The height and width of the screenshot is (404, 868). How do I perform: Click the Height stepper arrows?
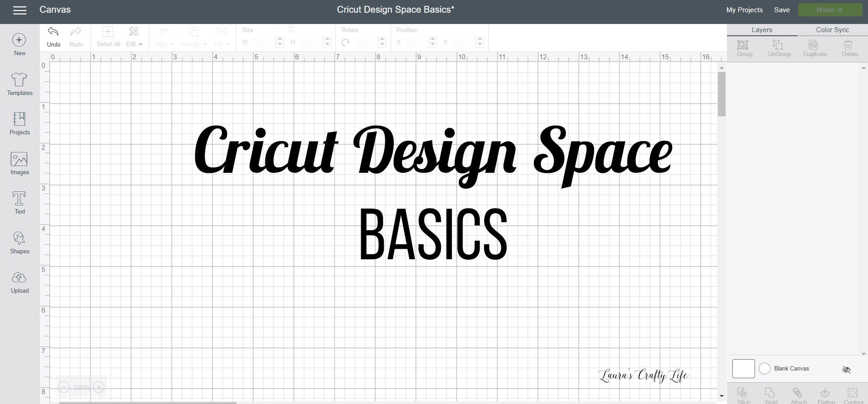tap(328, 42)
